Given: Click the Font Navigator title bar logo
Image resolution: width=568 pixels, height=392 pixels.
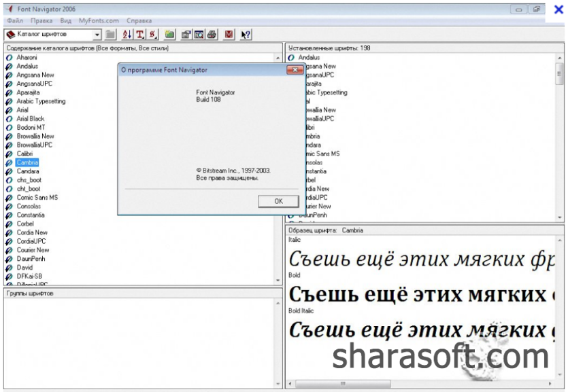Looking at the screenshot, I should pyautogui.click(x=10, y=9).
